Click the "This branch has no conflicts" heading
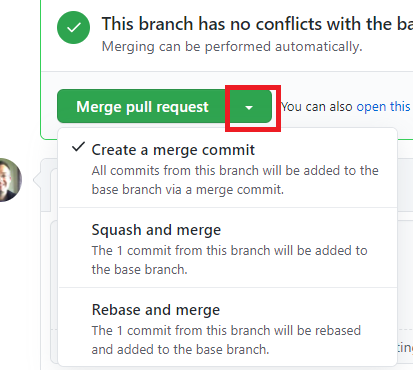 257,24
